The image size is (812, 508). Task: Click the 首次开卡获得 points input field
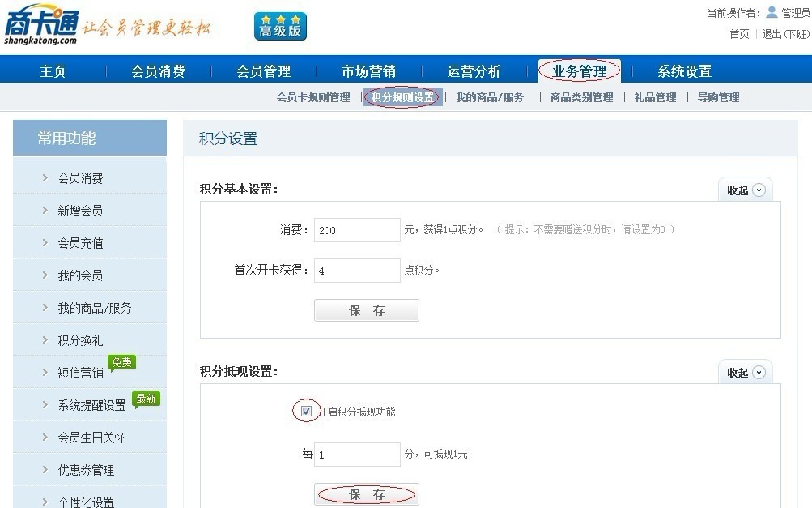[356, 271]
